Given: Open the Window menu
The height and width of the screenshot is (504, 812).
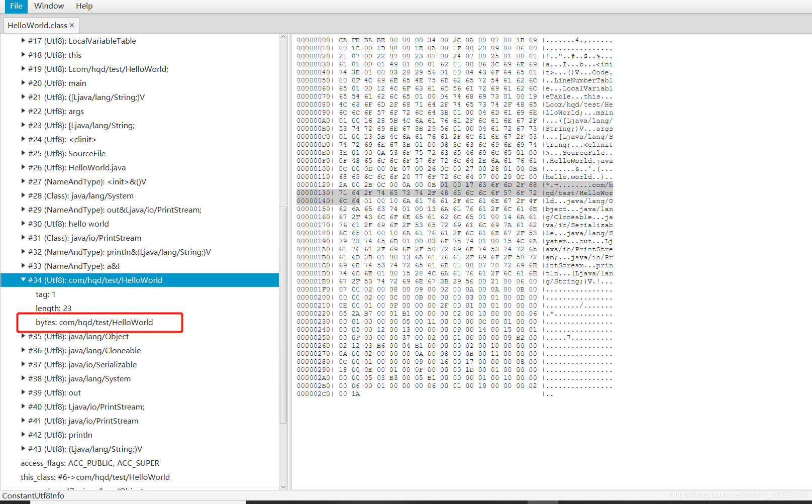Looking at the screenshot, I should (x=49, y=6).
